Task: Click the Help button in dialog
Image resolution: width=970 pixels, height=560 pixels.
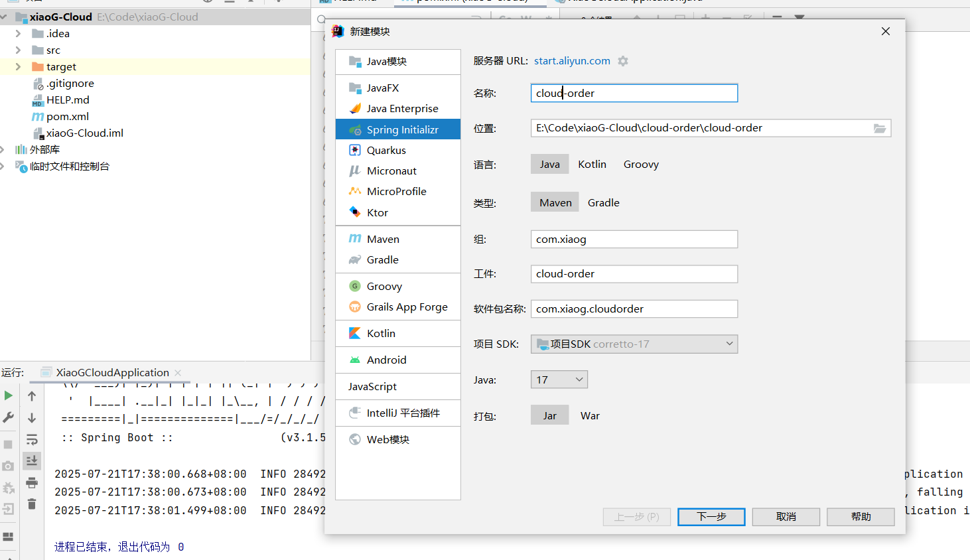Action: [861, 517]
